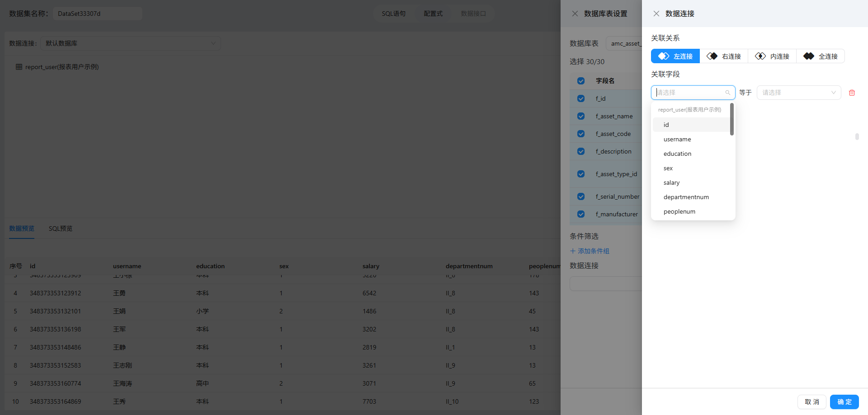Viewport: 868px width, 415px height.
Task: Toggle the 字段名 select-all checkbox
Action: [x=581, y=81]
